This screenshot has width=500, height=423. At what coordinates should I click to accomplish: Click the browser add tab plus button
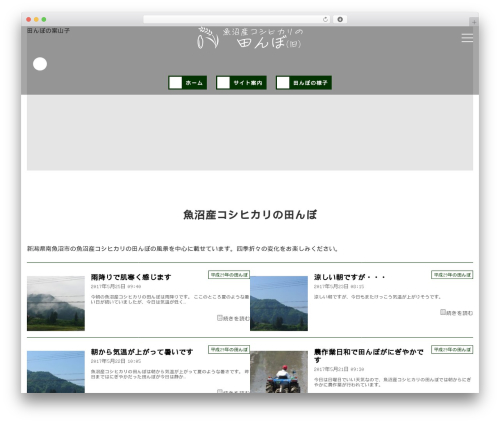(x=474, y=22)
